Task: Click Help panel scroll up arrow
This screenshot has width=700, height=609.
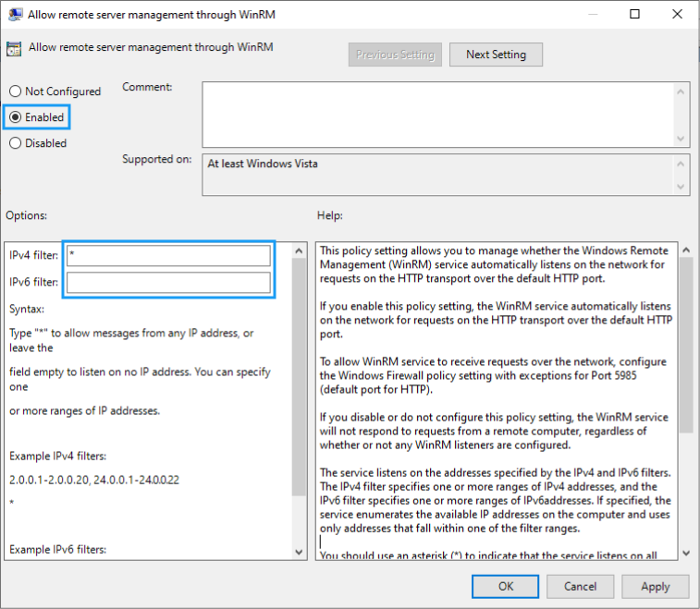Action: pos(685,250)
